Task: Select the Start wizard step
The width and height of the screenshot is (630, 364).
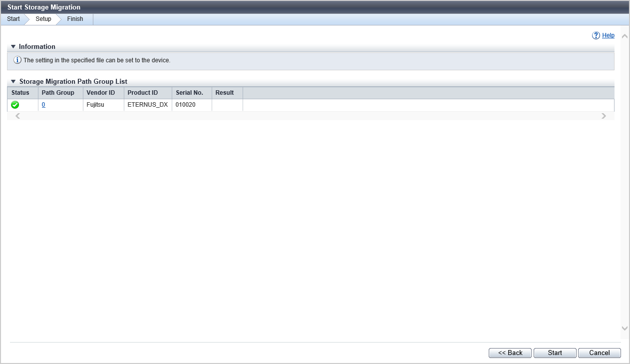Action: pos(13,19)
